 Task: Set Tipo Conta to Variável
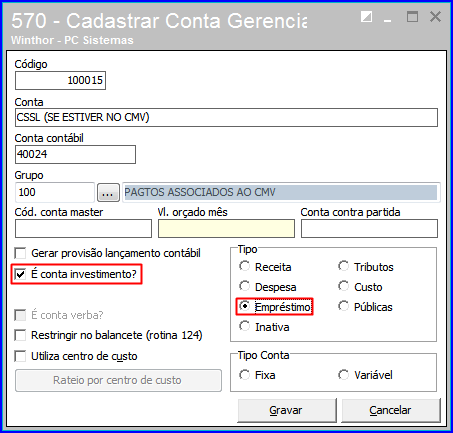[x=343, y=375]
